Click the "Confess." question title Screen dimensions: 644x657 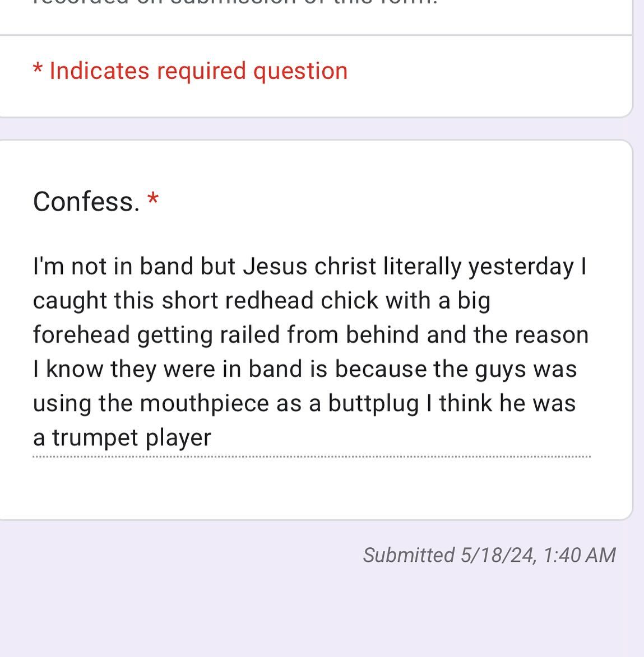click(x=86, y=202)
